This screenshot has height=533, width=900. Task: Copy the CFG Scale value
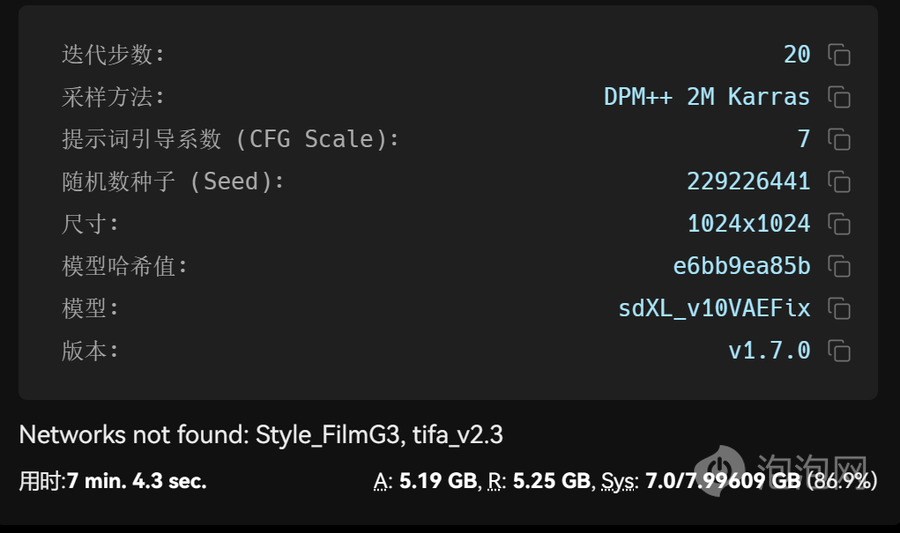pos(839,139)
